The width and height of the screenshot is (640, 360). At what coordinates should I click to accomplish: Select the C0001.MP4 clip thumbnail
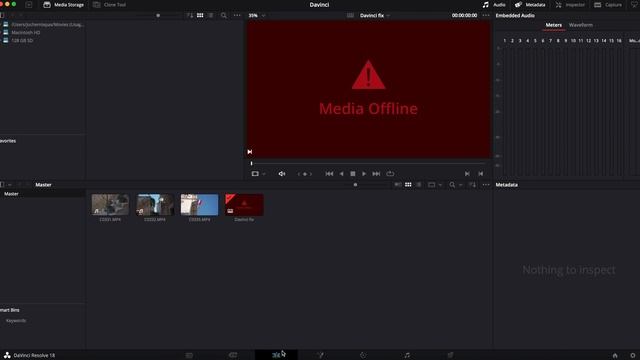[110, 204]
